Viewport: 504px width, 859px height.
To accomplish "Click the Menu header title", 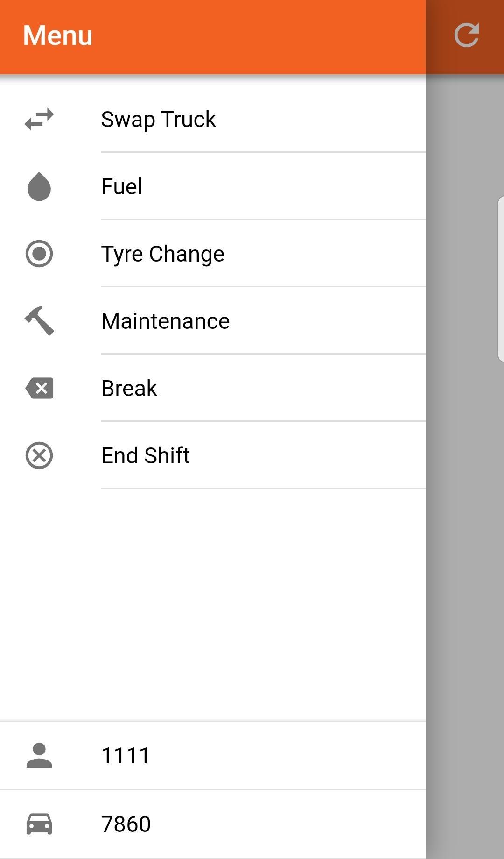I will (x=58, y=35).
